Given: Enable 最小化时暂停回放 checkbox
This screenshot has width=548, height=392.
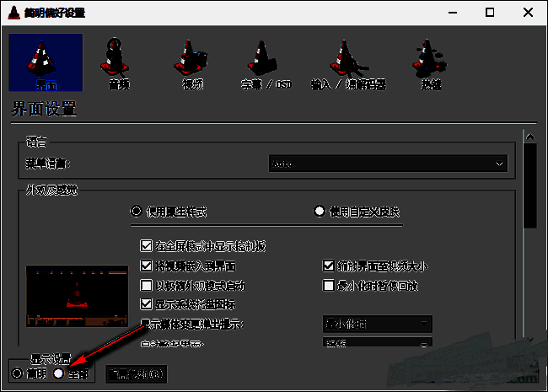Looking at the screenshot, I should tap(328, 286).
